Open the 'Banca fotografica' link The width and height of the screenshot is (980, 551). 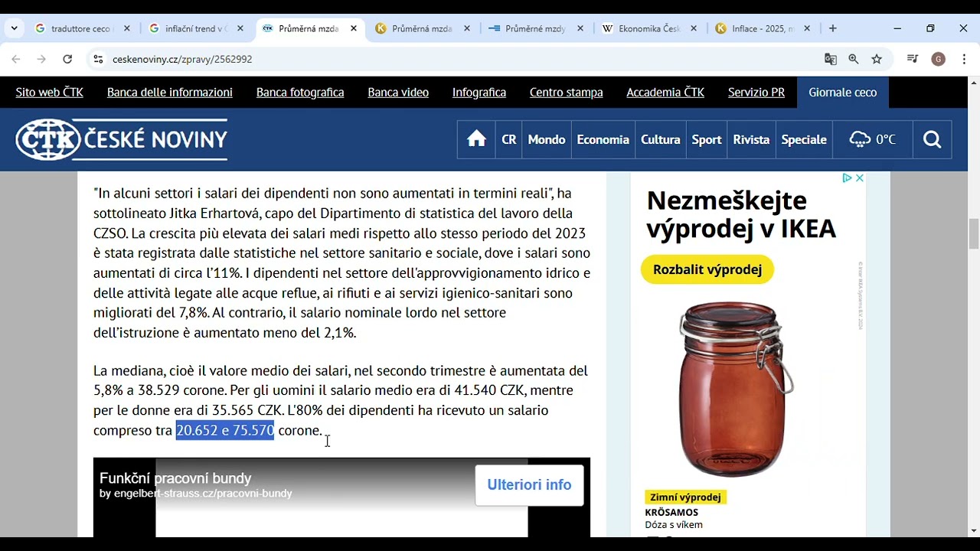(300, 92)
